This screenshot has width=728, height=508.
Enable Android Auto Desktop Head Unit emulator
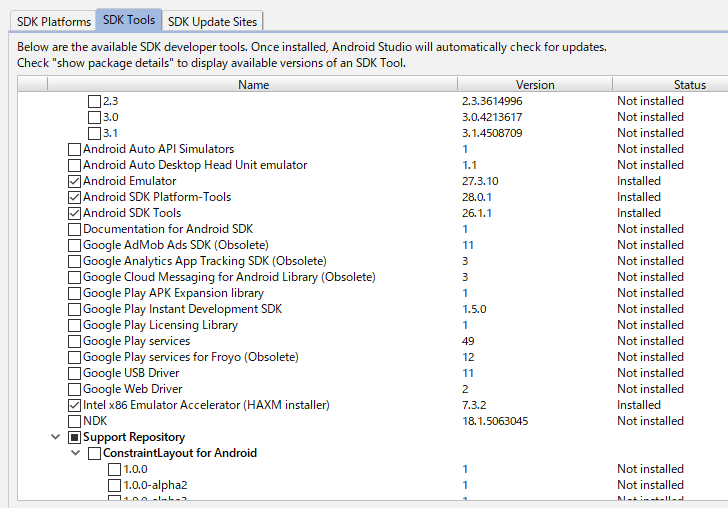click(74, 165)
